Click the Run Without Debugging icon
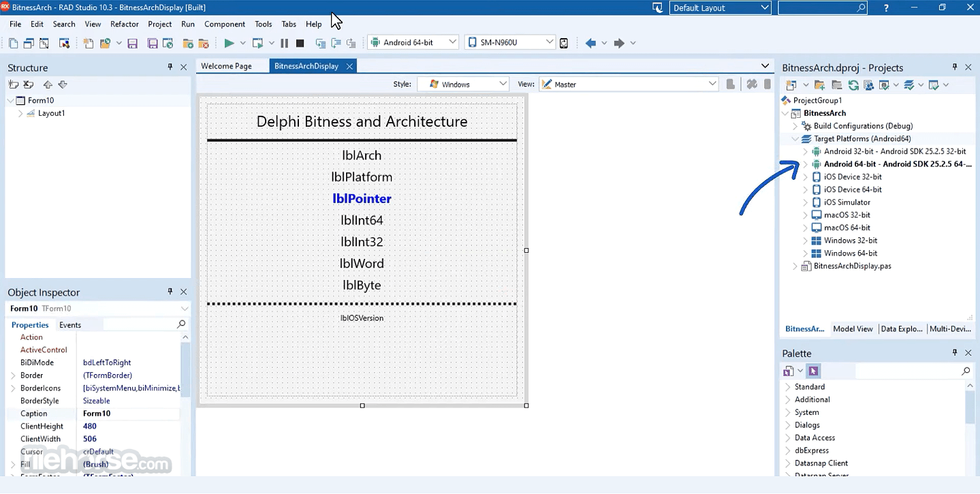980x494 pixels. 257,43
